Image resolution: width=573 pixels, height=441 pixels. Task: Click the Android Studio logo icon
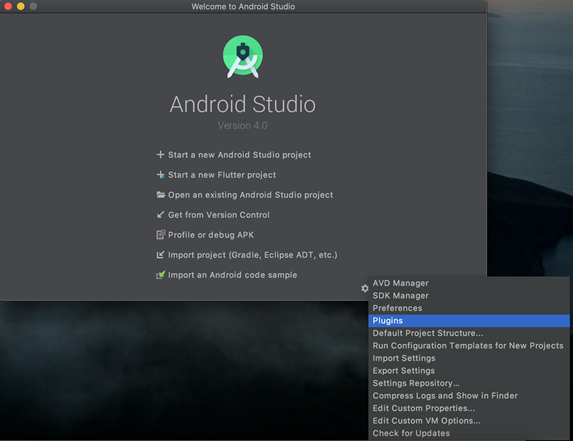(x=243, y=57)
